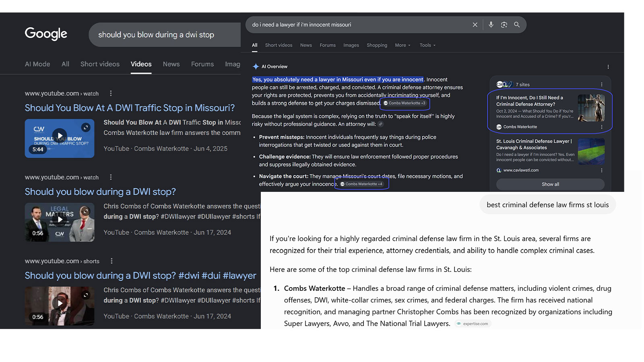Click the highlighted 'Yes, you absolutely need a lawyer' sentence
Image resolution: width=644 pixels, height=362 pixels.
338,80
